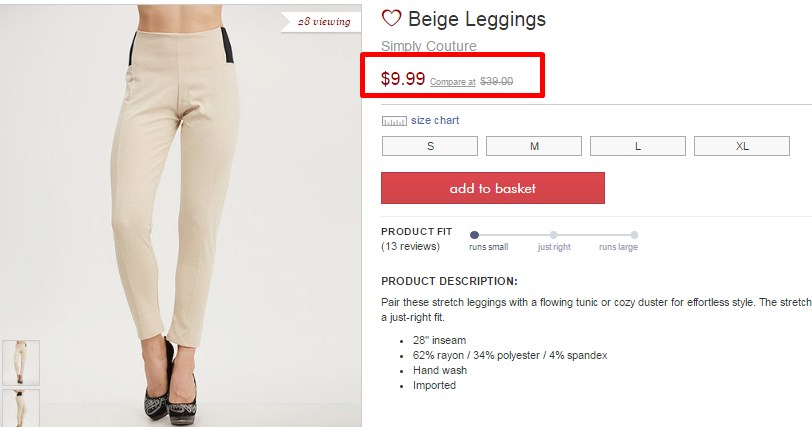Select size M

[x=534, y=146]
